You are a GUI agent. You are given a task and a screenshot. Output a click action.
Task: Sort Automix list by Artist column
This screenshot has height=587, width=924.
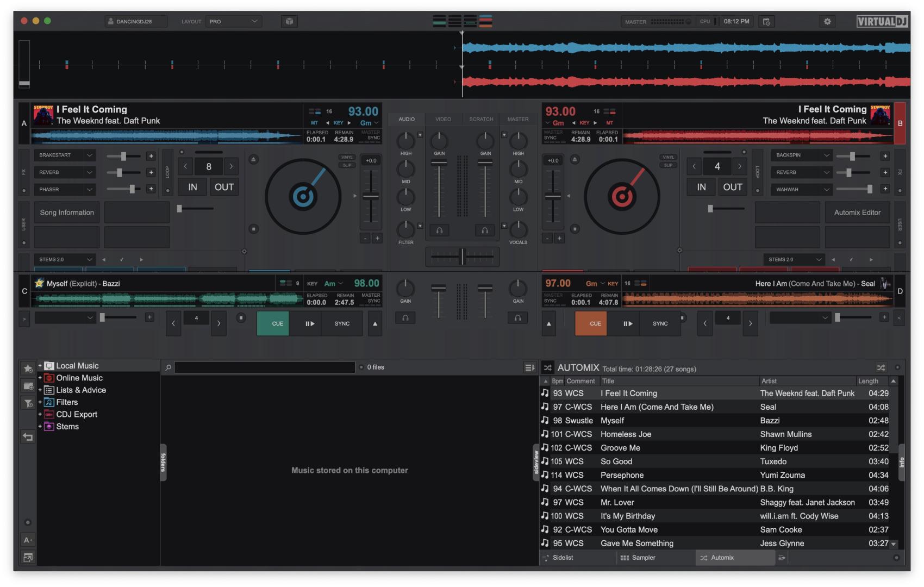point(807,381)
